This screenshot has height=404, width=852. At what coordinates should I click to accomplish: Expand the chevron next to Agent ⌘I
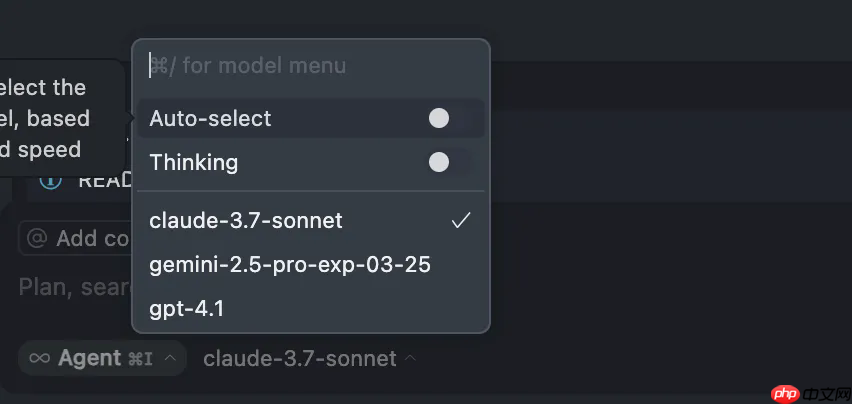(x=170, y=358)
